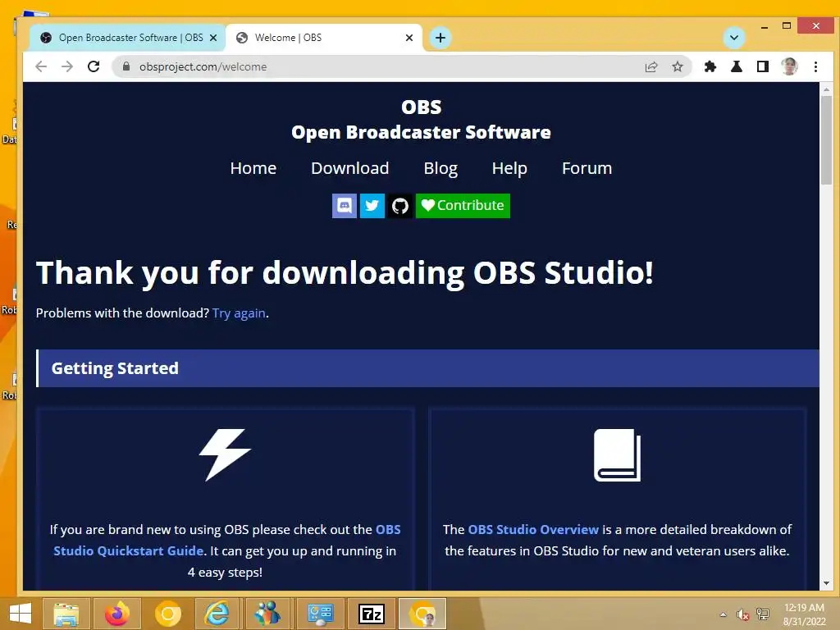The height and width of the screenshot is (630, 840).
Task: Close the Welcome | OBS tab
Action: 409,38
